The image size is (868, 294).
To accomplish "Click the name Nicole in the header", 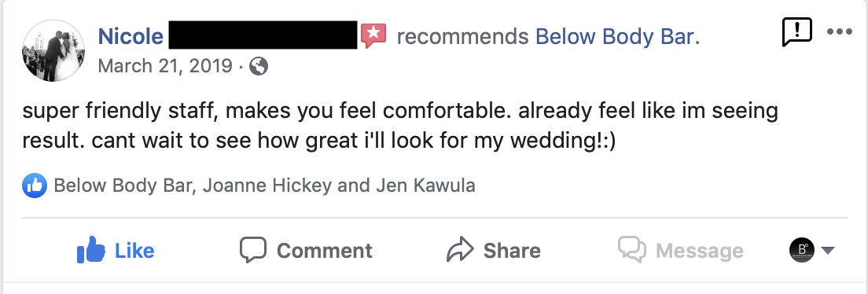I will tap(131, 36).
